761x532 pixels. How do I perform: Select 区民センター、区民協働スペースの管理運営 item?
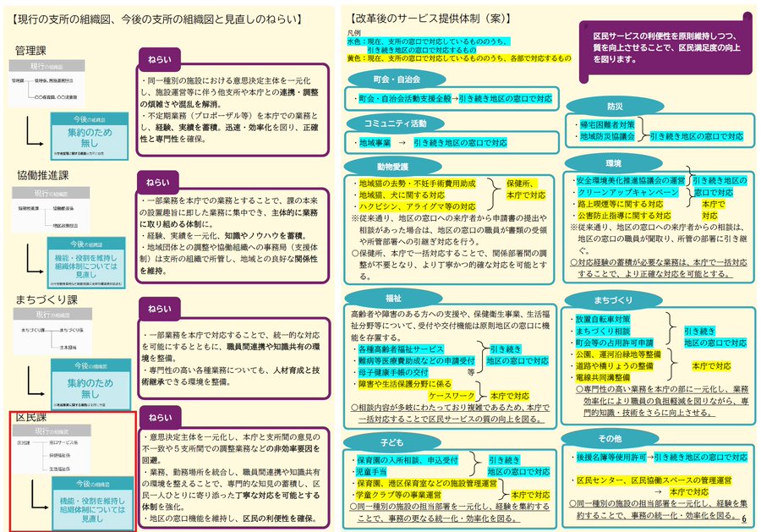[x=654, y=480]
